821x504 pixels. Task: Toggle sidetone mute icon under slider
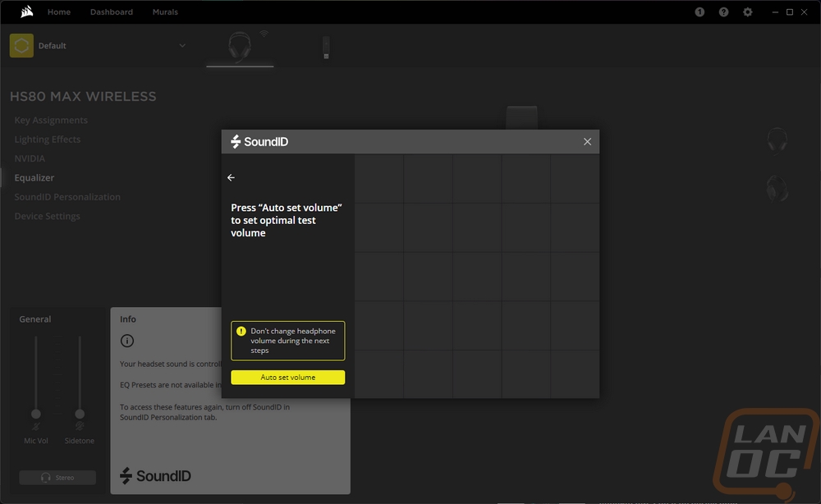click(80, 427)
